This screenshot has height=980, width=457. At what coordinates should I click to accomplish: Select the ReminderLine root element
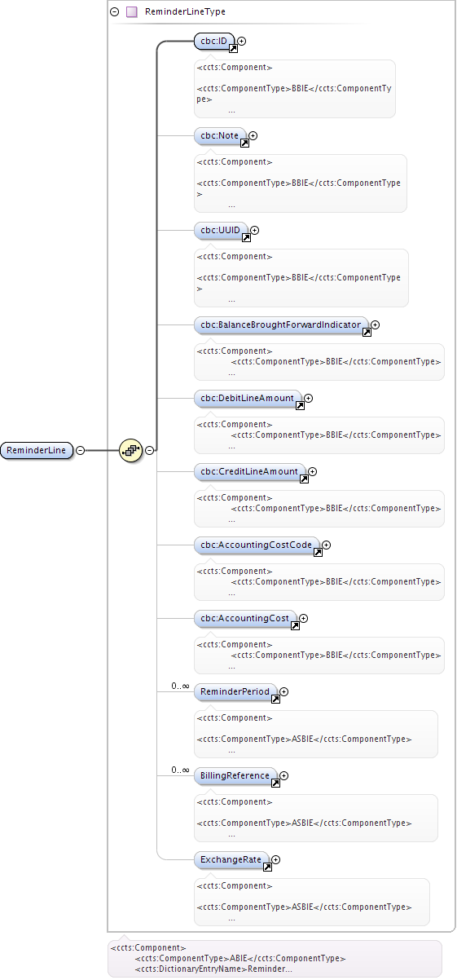pos(37,450)
